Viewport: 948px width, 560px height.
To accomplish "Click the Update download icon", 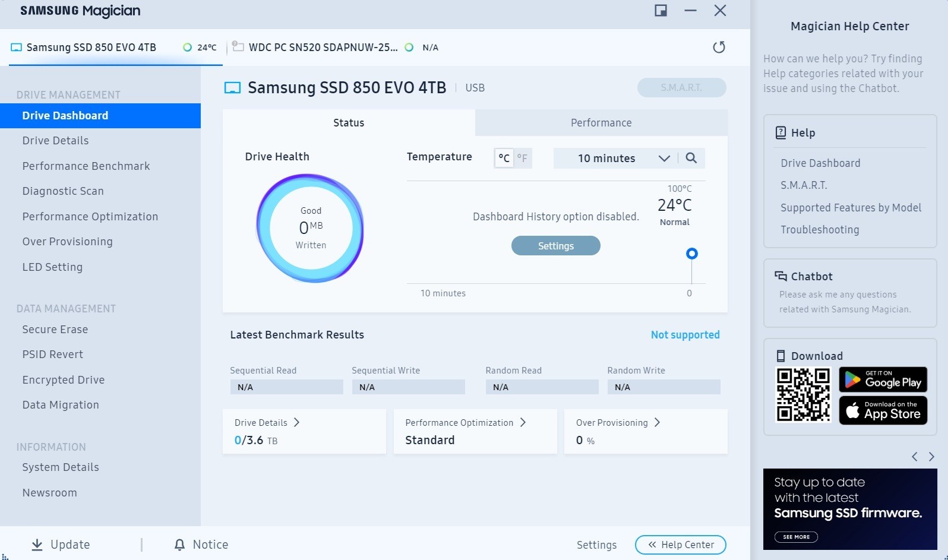I will 37,545.
